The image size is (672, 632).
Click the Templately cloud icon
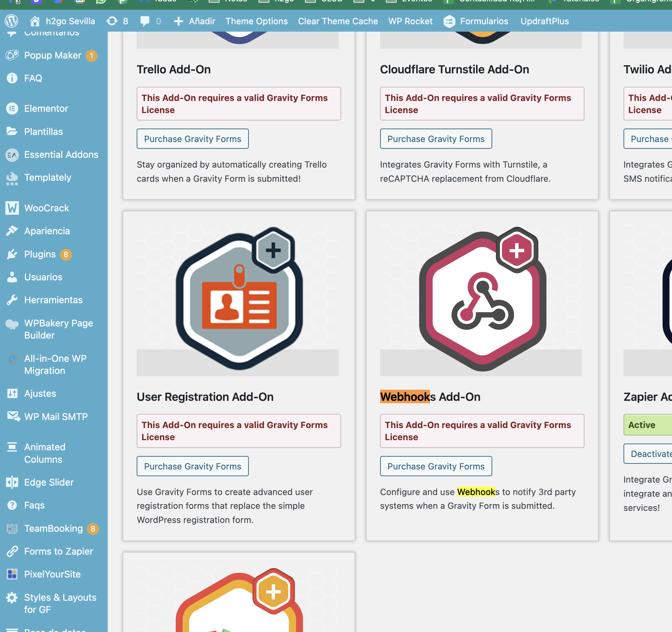[x=12, y=178]
